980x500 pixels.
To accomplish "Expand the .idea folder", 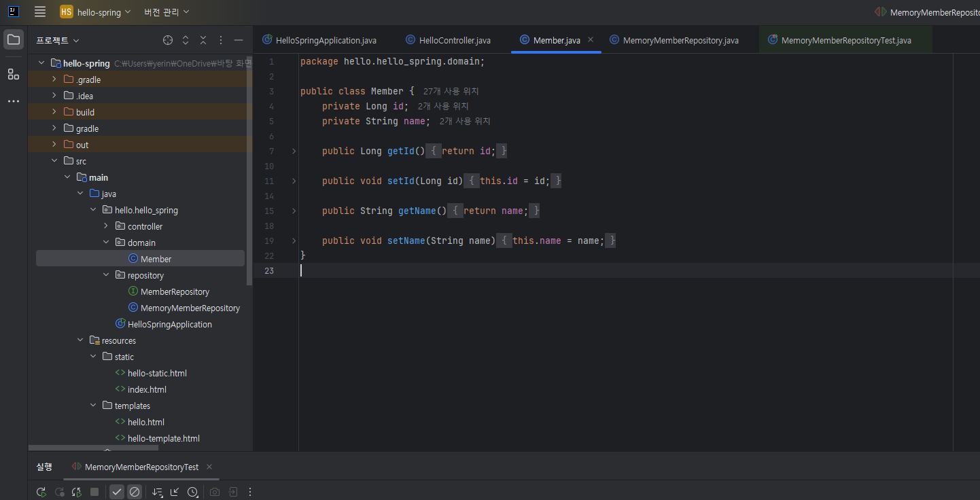I will point(54,96).
